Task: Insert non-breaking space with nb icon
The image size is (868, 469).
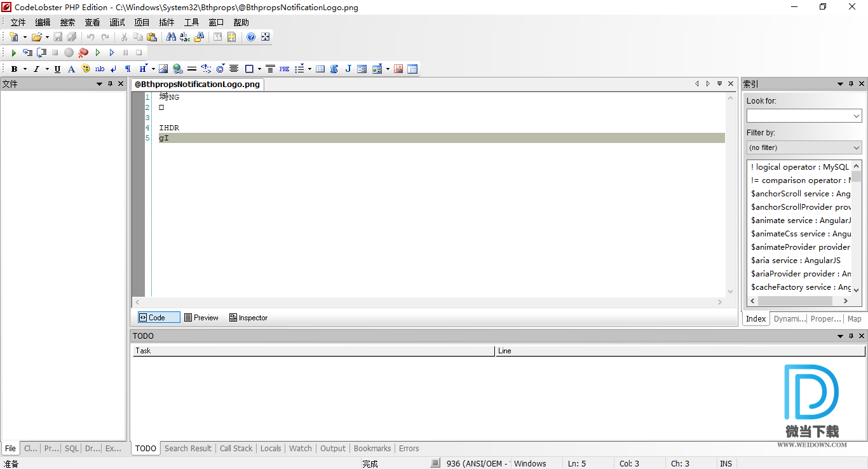Action: tap(100, 69)
